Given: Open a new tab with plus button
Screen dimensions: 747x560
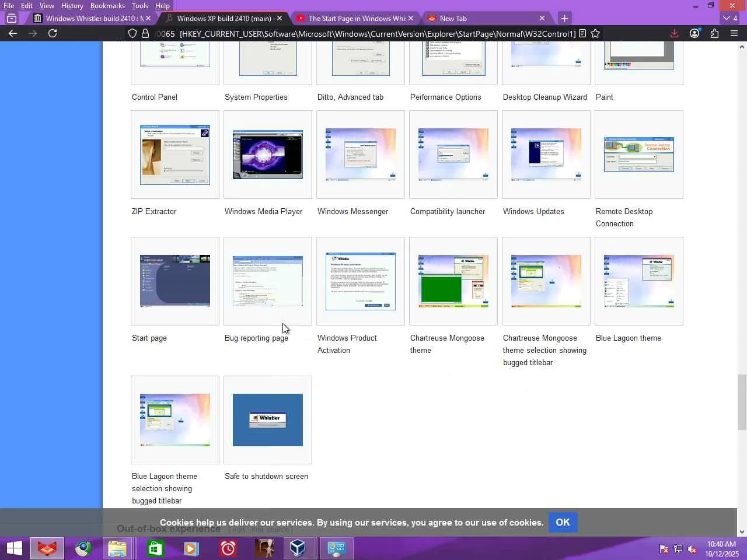Looking at the screenshot, I should [x=564, y=18].
